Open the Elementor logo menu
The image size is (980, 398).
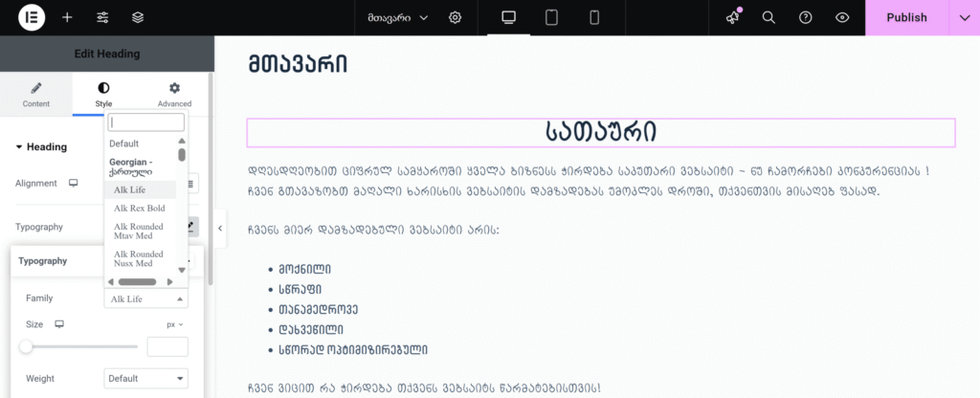tap(32, 17)
